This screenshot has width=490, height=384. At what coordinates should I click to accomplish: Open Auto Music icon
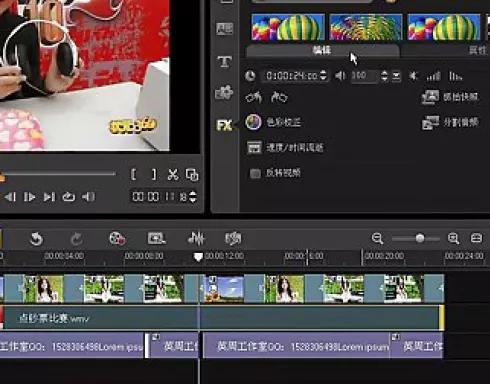[x=233, y=238]
